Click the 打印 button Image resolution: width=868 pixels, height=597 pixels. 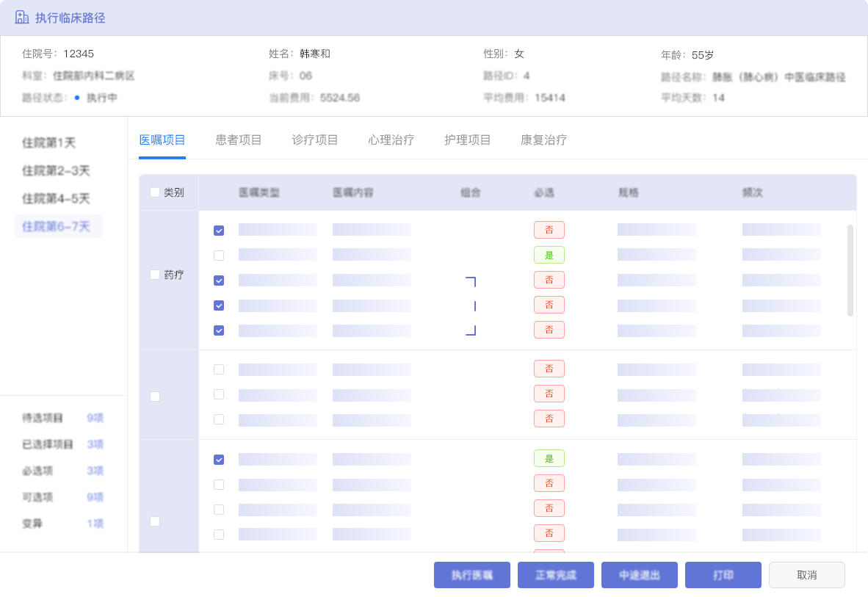723,576
